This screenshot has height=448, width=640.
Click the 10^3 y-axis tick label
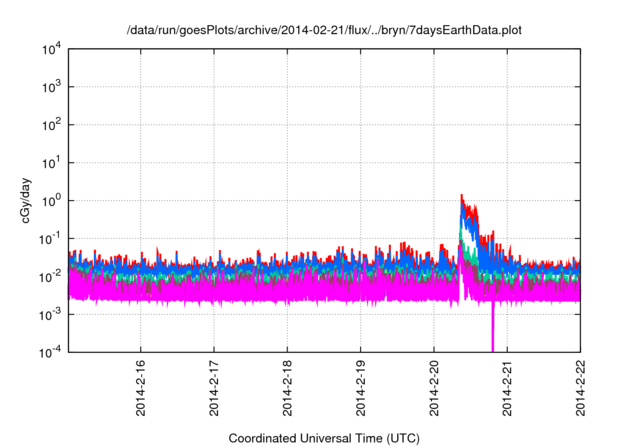coord(52,88)
